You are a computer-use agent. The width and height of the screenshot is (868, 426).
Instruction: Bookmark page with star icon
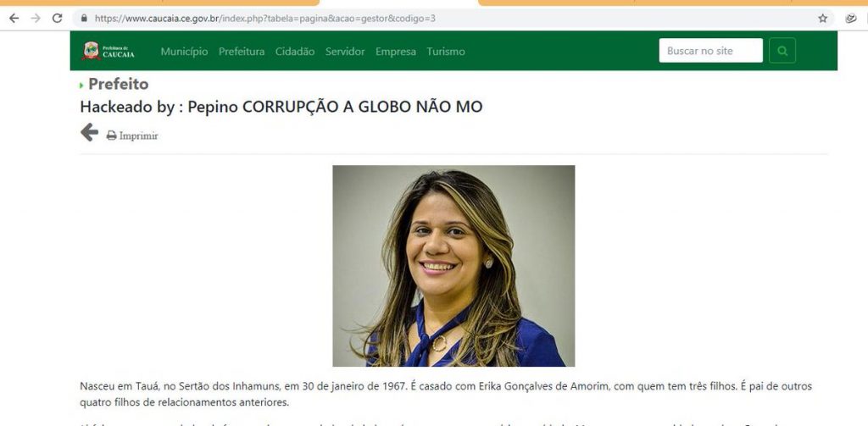pos(822,19)
